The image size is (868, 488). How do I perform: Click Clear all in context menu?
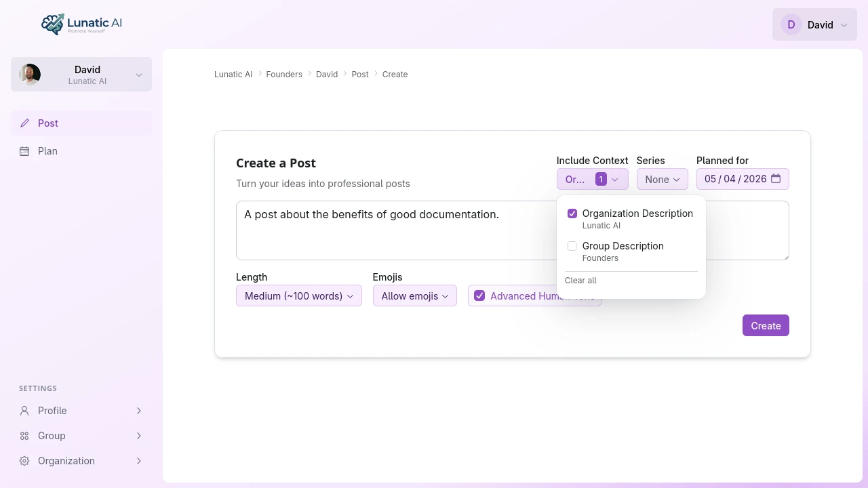pyautogui.click(x=580, y=281)
